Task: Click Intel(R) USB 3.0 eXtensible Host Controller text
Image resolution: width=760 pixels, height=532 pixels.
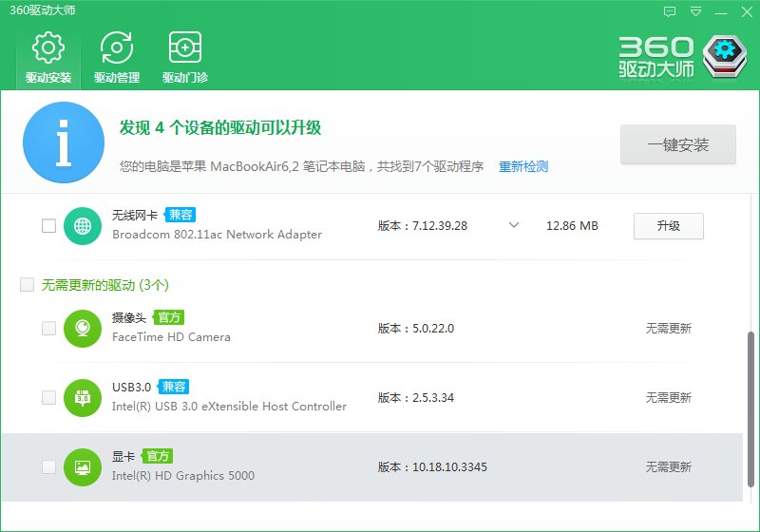Action: (x=229, y=407)
